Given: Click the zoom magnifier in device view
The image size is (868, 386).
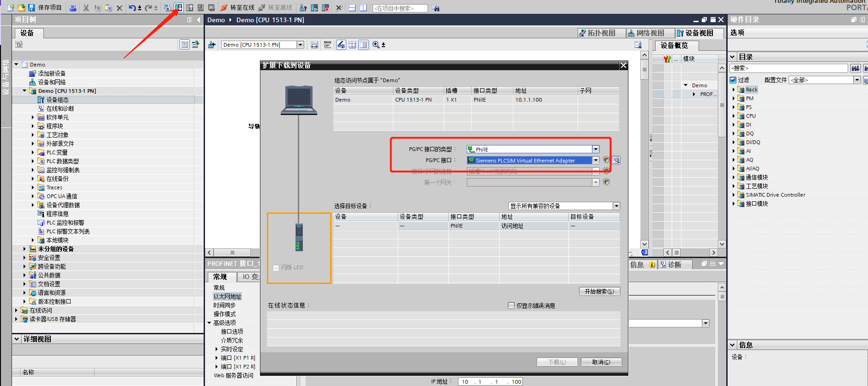Looking at the screenshot, I should click(x=376, y=45).
